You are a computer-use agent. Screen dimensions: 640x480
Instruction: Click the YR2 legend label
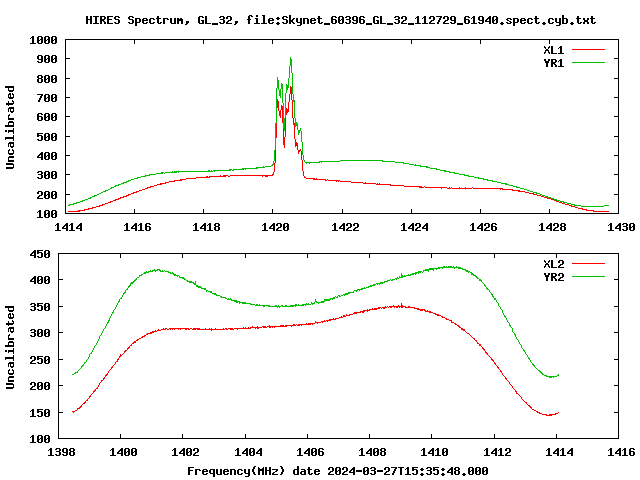click(553, 276)
